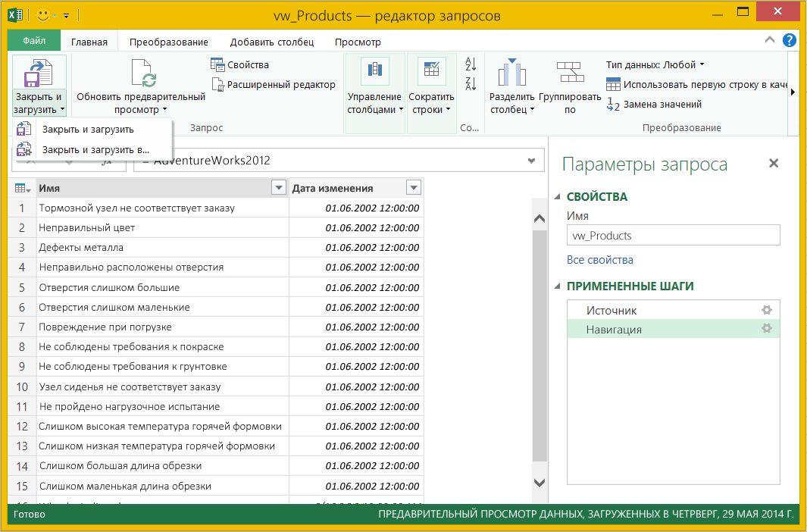Viewport: 807px width, 532px height.
Task: Collapse the СВОЙСТВА section
Action: pos(558,197)
